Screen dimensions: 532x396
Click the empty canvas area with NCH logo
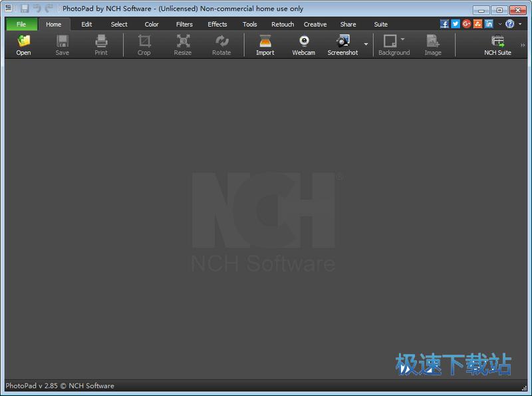pos(265,220)
